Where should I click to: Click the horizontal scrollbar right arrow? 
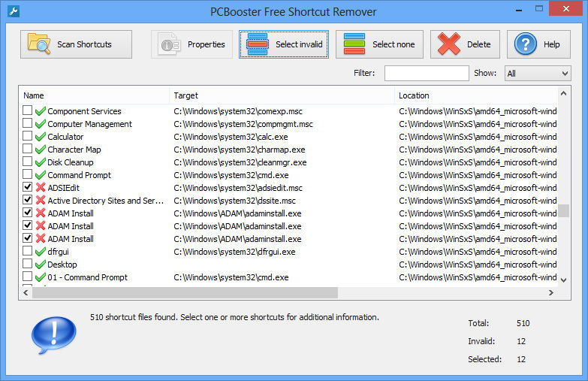tap(551, 292)
